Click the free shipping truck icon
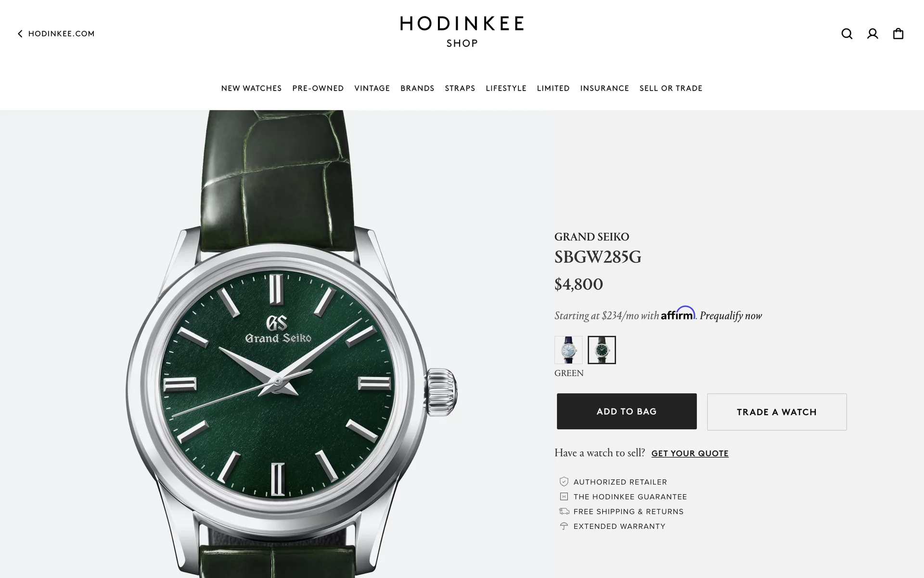924x578 pixels. click(x=564, y=512)
